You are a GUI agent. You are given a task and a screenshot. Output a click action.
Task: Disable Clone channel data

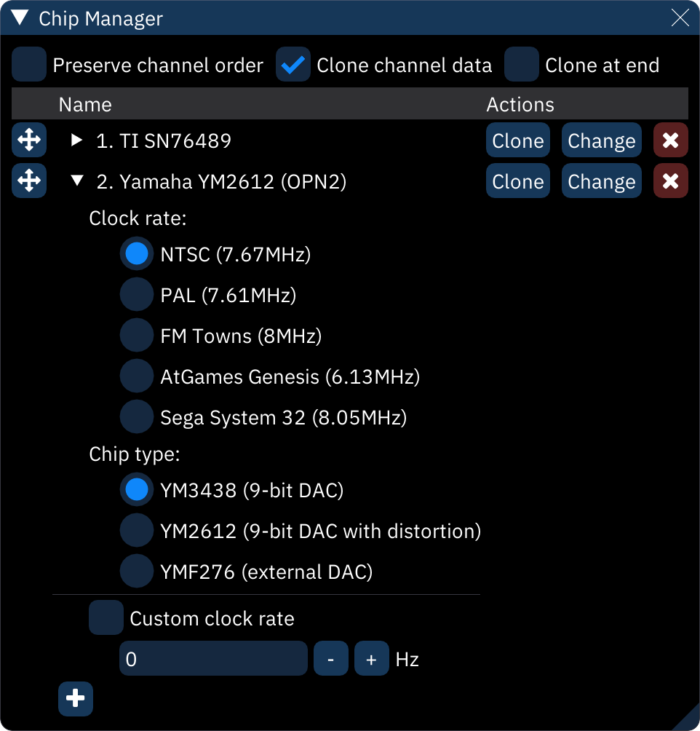(x=293, y=65)
